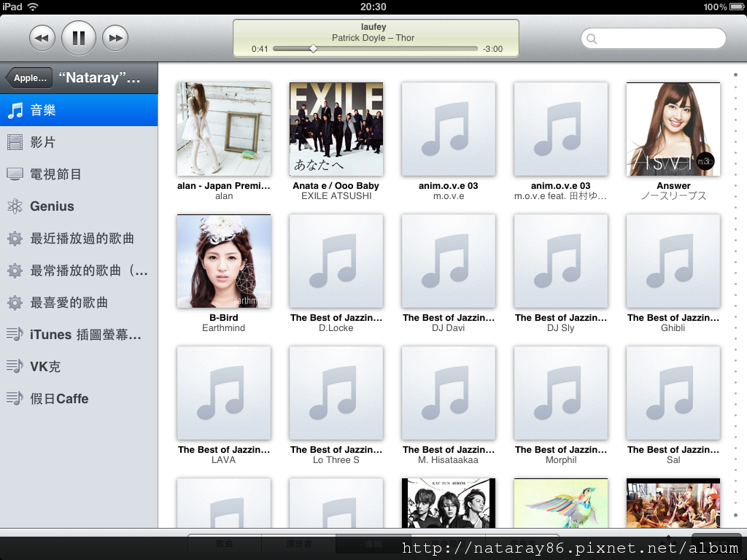This screenshot has width=747, height=560.
Task: Switch to the 演出者 artists tab
Action: pyautogui.click(x=298, y=544)
